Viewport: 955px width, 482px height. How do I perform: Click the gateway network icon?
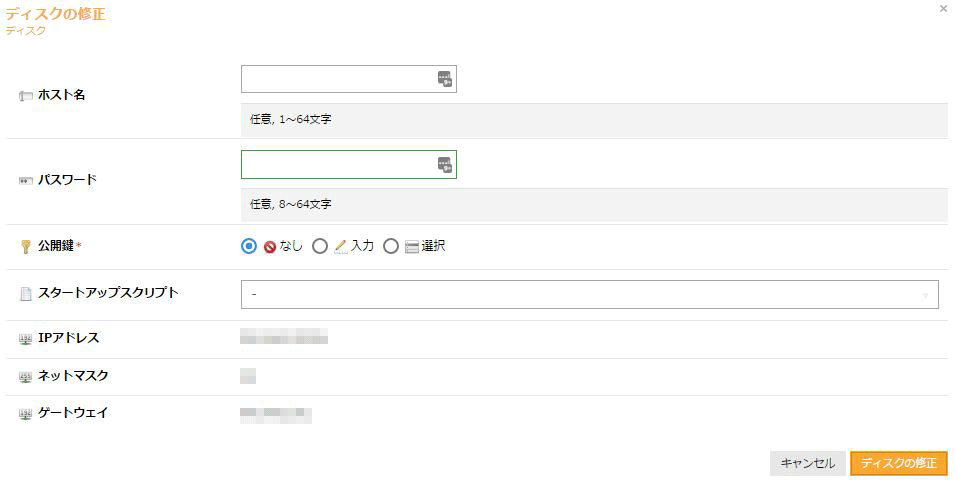[x=26, y=414]
